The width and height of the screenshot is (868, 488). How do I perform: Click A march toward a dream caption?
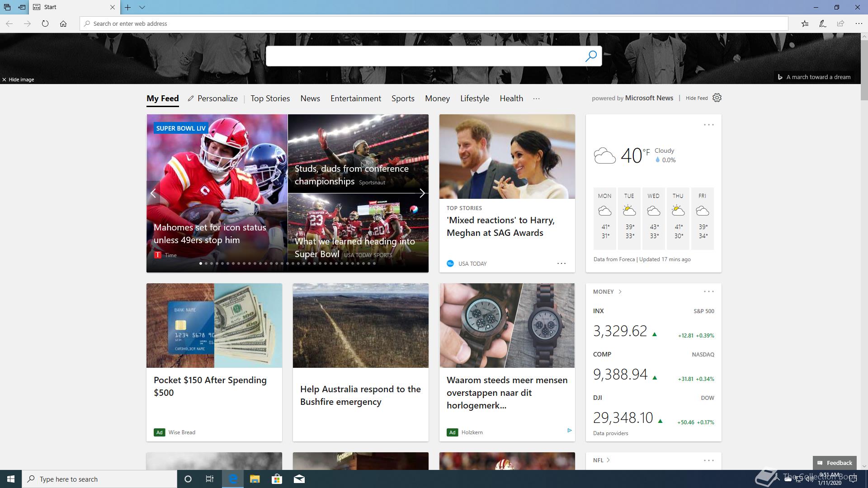pyautogui.click(x=818, y=77)
